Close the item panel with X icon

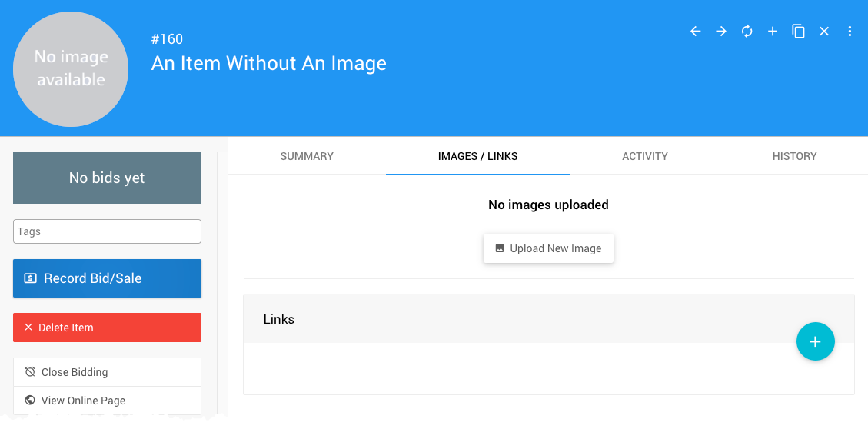tap(824, 32)
